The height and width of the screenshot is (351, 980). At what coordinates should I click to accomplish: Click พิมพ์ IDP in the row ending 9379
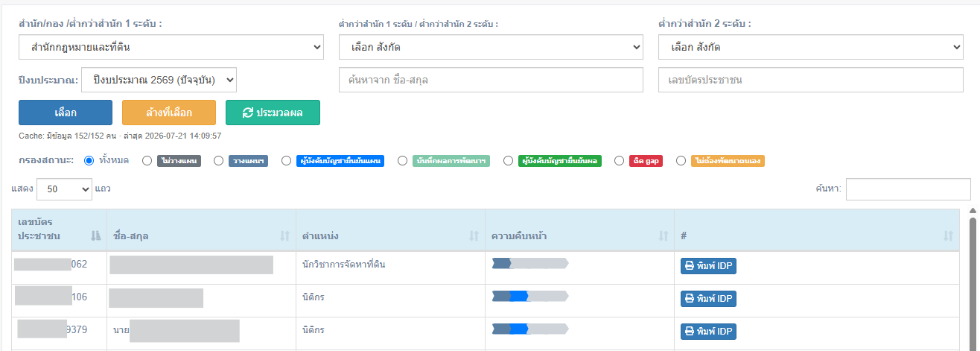tap(708, 331)
